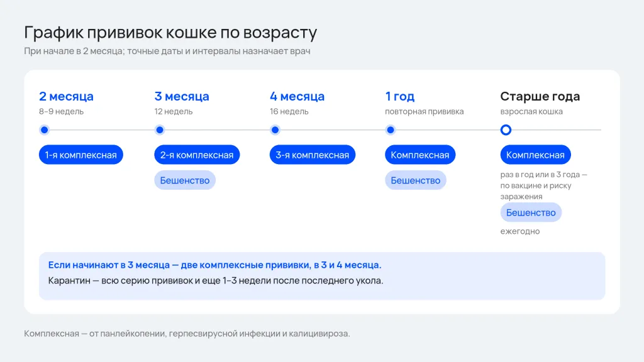Click subtitle При начале в 2 месяца
644x362 pixels.
point(167,51)
